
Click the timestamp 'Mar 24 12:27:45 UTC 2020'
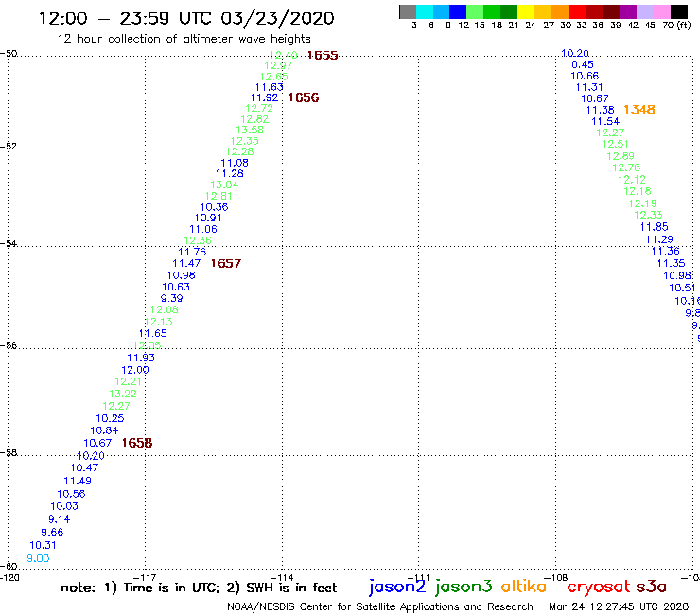(x=619, y=606)
